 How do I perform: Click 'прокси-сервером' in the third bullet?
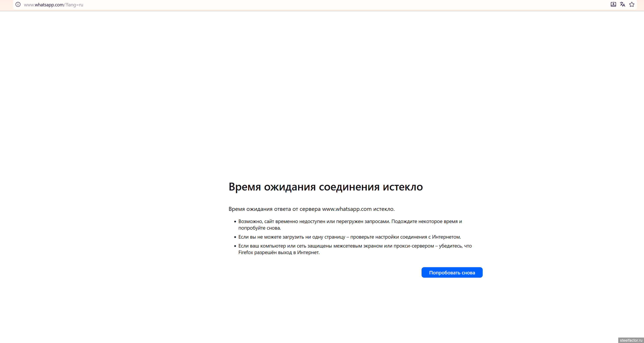click(x=413, y=246)
